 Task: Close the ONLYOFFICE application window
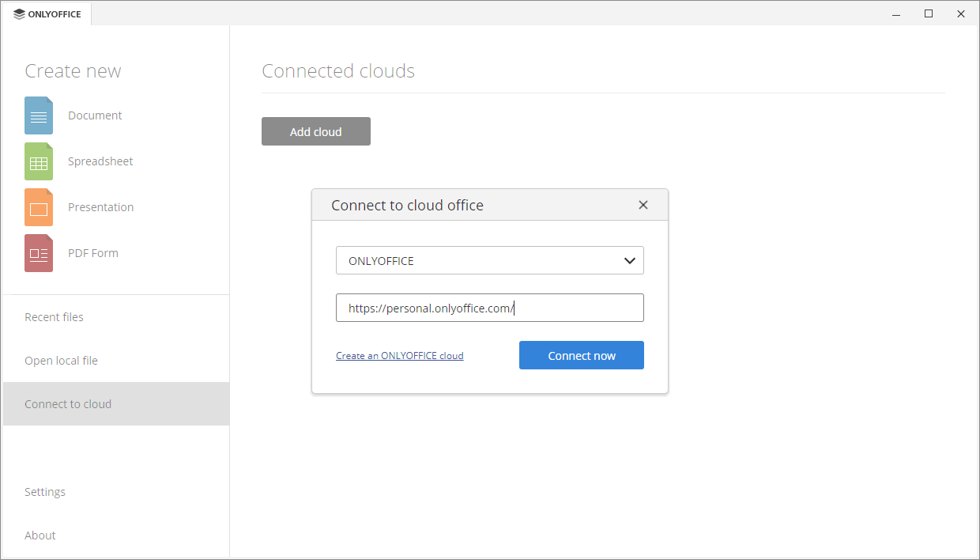(x=961, y=13)
